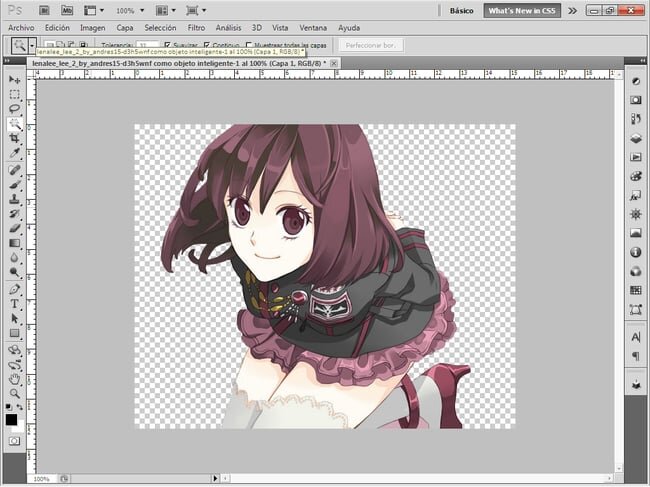Open the tool preset picker arrow

(x=32, y=45)
